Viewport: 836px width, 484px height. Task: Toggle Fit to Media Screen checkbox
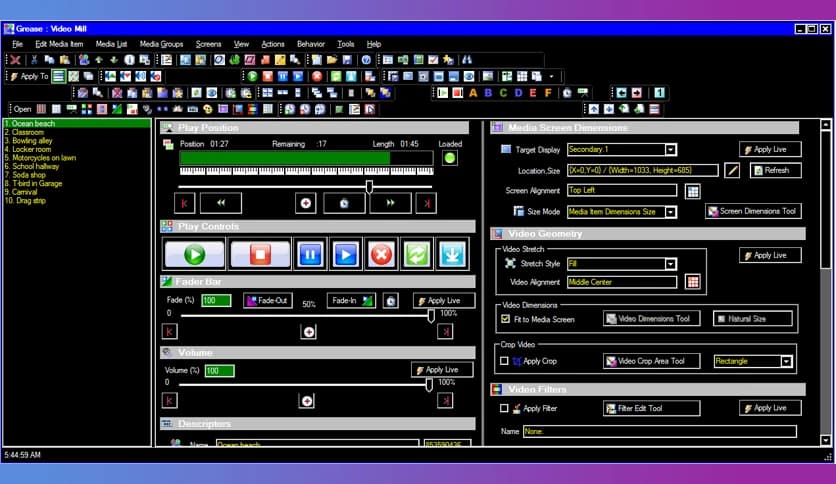(505, 319)
